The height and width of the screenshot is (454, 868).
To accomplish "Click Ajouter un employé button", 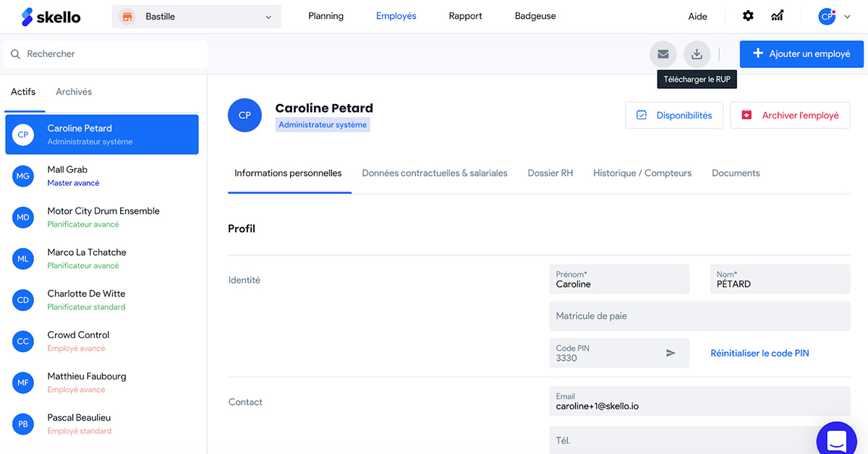I will click(x=801, y=53).
